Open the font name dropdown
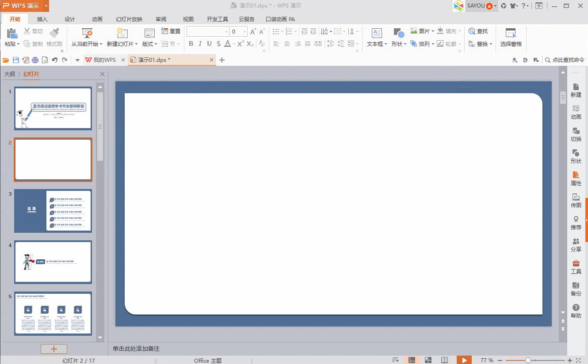This screenshot has width=588, height=364. pyautogui.click(x=226, y=31)
